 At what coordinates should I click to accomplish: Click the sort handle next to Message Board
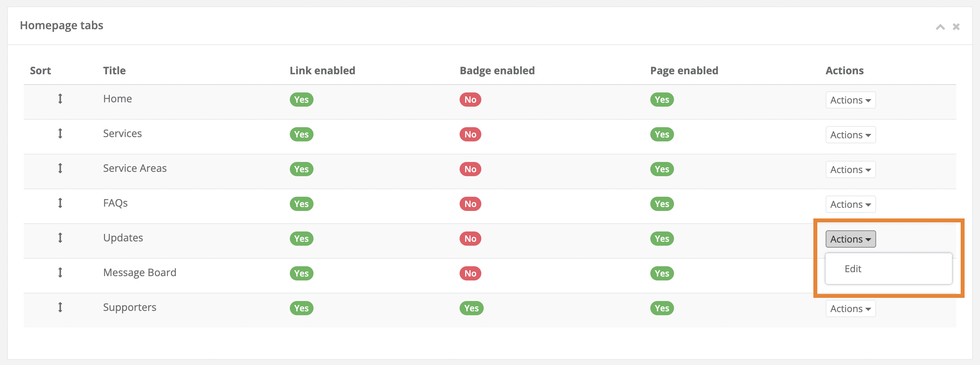click(x=60, y=273)
